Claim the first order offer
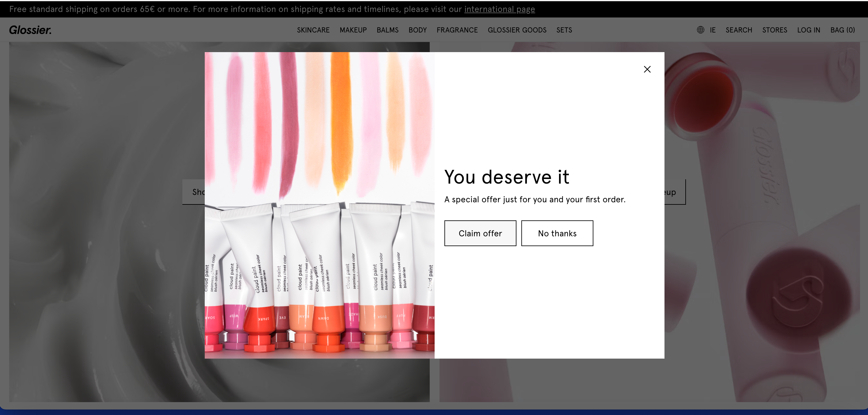This screenshot has width=868, height=415. 480,233
